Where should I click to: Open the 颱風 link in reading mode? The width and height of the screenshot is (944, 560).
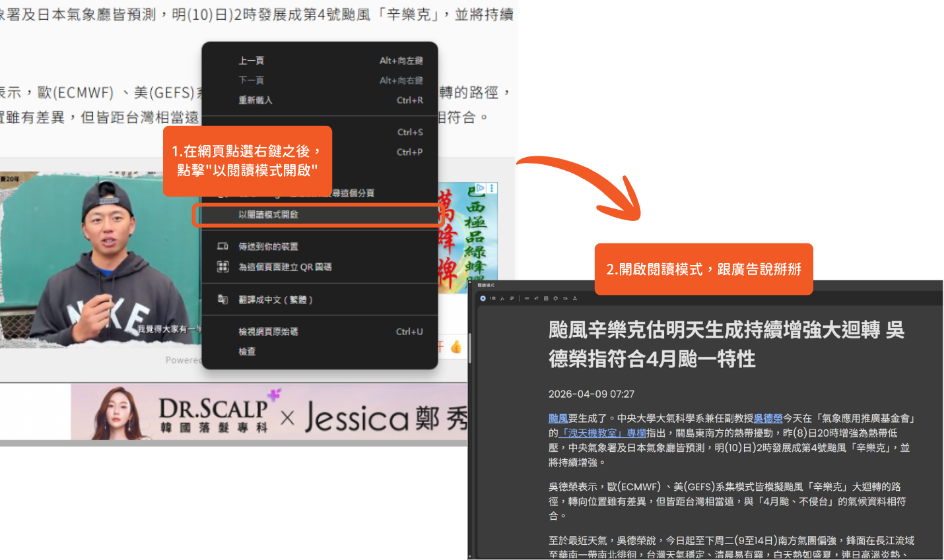558,418
